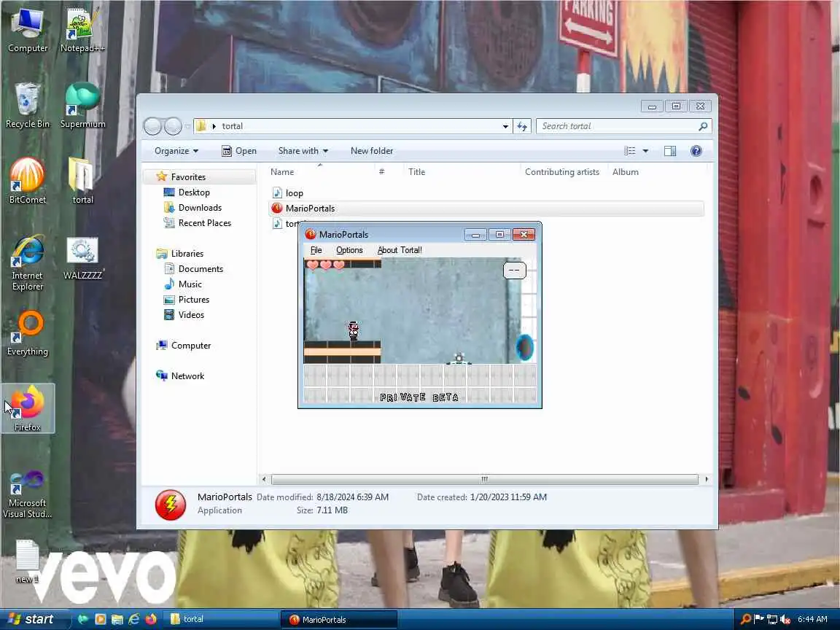The image size is (840, 630).
Task: Click the magnifier search icon in system tray
Action: pos(745,619)
